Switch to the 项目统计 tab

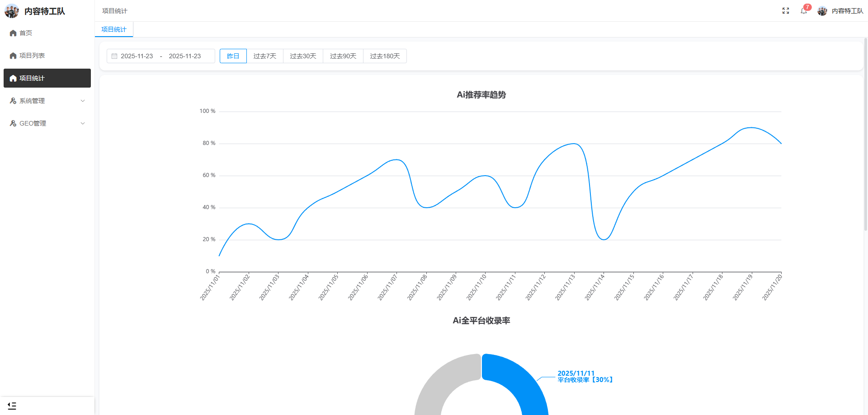pyautogui.click(x=114, y=29)
